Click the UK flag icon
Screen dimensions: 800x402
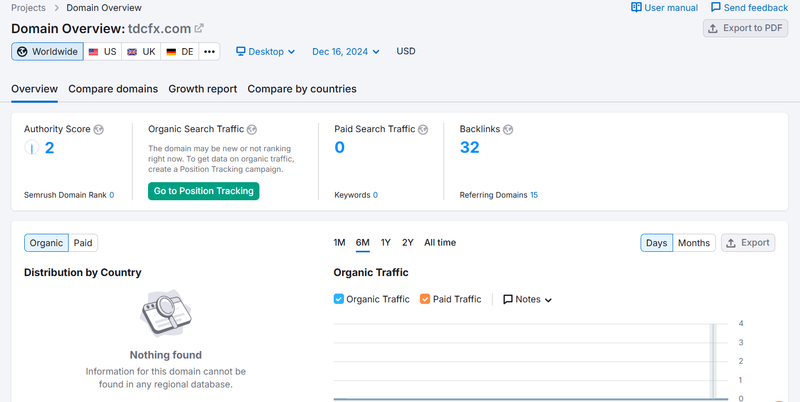[132, 52]
